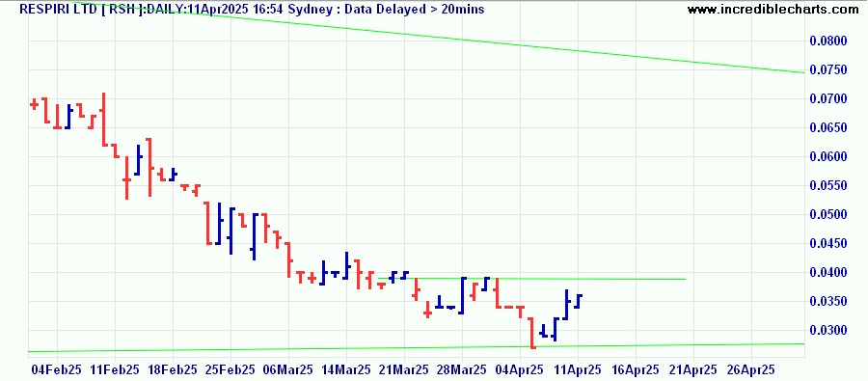This screenshot has width=868, height=381.
Task: Click the www.incrediblecharts.com watermark link
Action: coord(776,10)
